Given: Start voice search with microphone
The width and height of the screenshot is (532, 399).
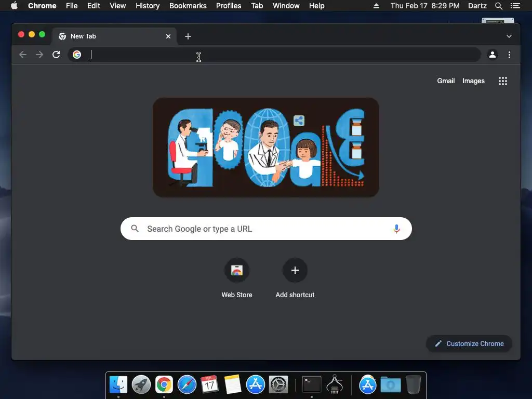Looking at the screenshot, I should pyautogui.click(x=396, y=229).
